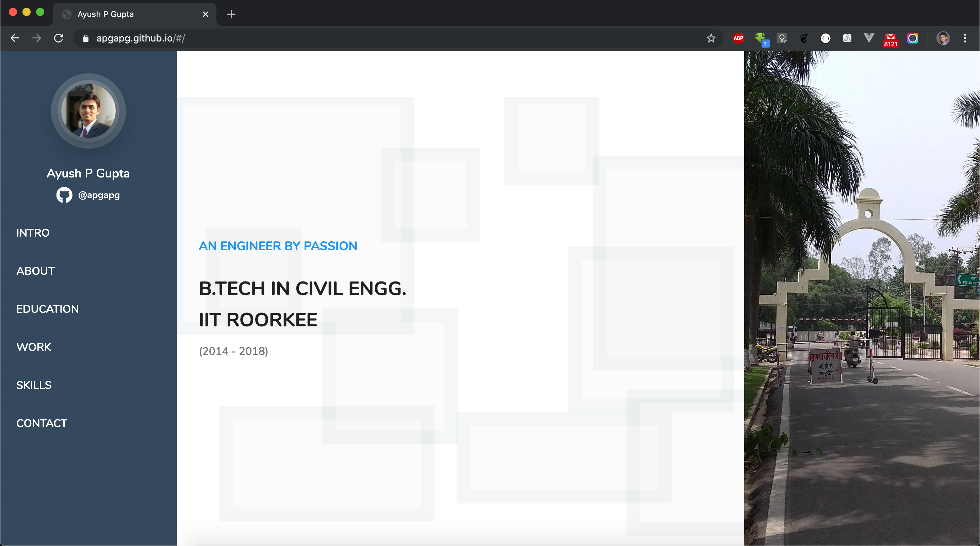Click the colorful circle extension icon
Viewport: 980px width, 546px height.
912,38
